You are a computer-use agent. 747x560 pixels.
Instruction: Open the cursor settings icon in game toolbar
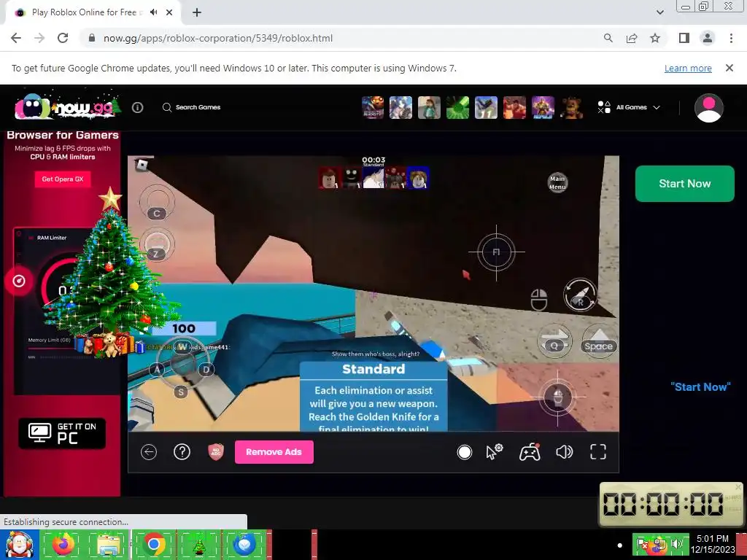tap(495, 452)
